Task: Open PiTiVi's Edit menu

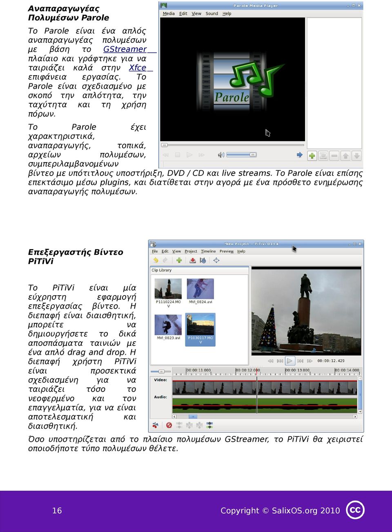Action: [x=165, y=251]
